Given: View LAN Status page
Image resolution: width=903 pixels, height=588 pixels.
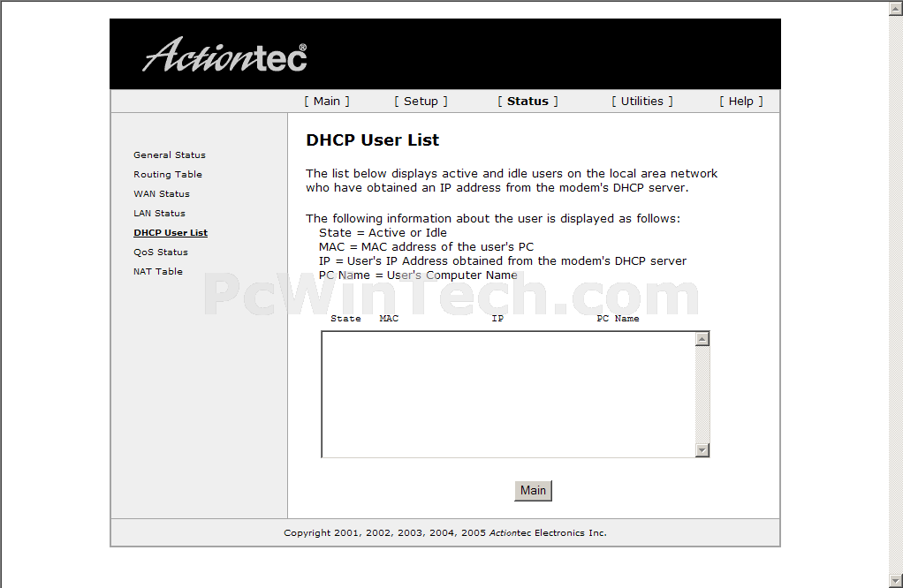Looking at the screenshot, I should [159, 214].
